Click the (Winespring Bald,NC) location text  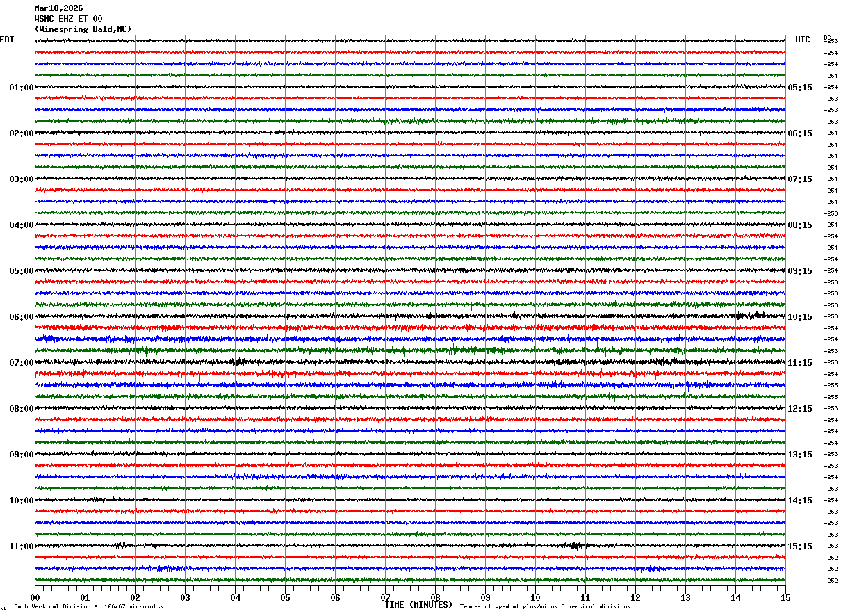click(83, 29)
